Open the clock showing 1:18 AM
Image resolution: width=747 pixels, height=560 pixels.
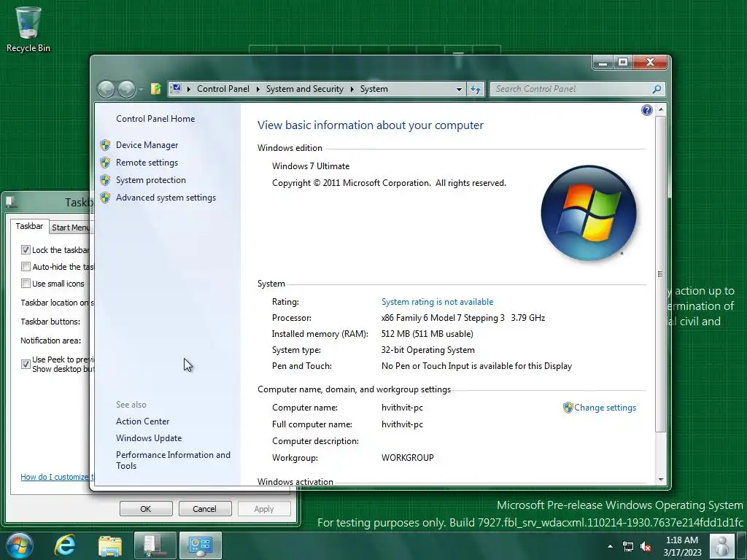[x=682, y=546]
